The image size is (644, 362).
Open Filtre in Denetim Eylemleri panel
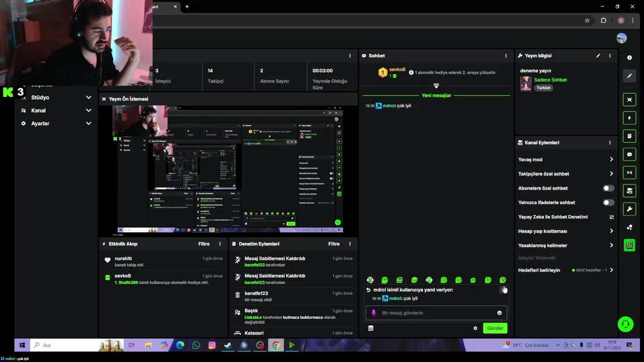334,244
